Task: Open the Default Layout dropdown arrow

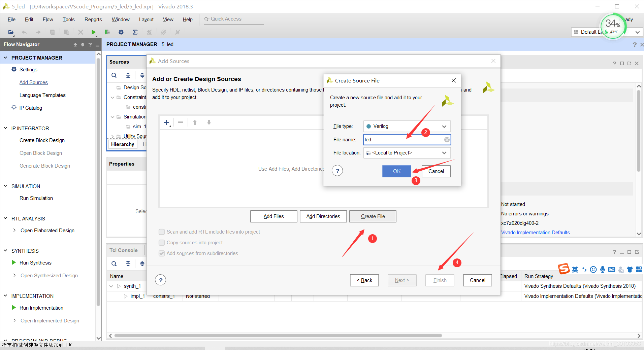Action: pyautogui.click(x=637, y=32)
